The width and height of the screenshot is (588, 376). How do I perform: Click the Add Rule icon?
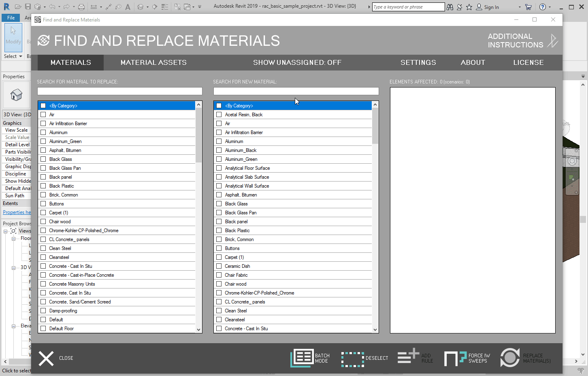tap(408, 357)
